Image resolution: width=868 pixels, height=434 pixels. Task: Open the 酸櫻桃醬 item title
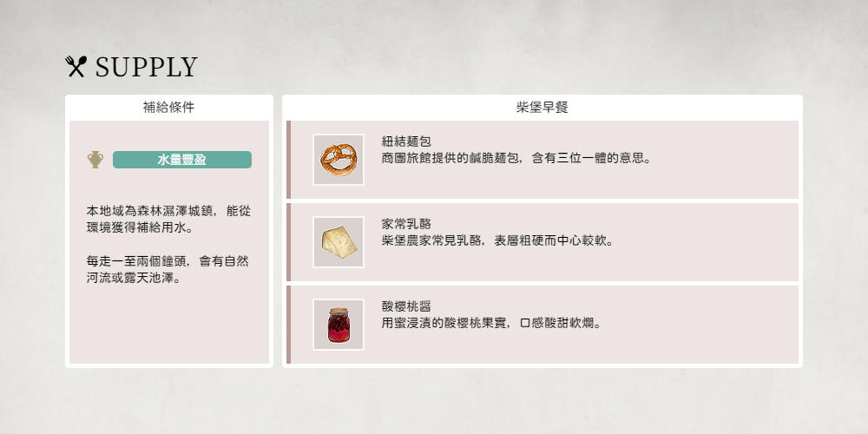(406, 306)
